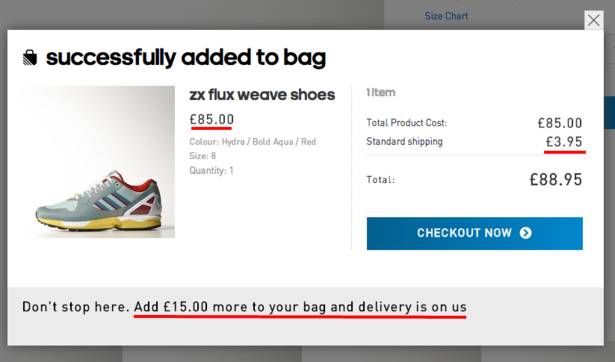Open the Size Chart link
Viewport: 615px width, 362px height.
(446, 16)
